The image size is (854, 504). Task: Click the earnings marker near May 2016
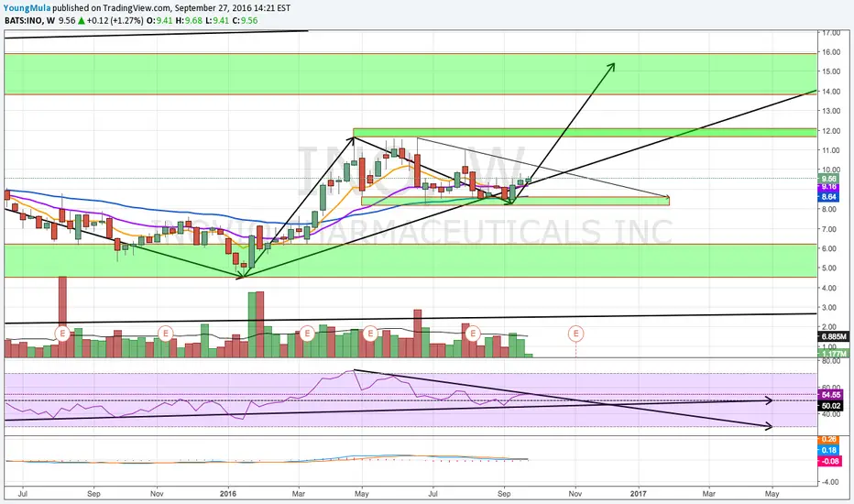coord(370,333)
